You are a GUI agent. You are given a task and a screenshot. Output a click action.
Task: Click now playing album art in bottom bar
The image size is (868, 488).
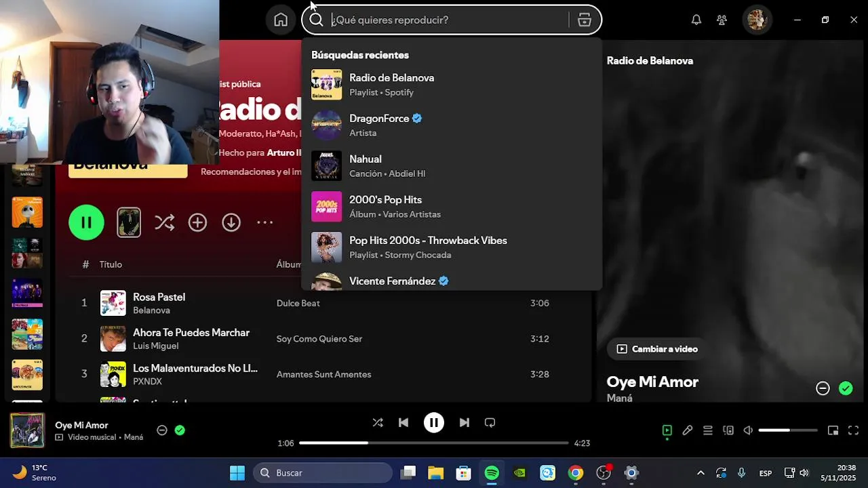(x=27, y=430)
